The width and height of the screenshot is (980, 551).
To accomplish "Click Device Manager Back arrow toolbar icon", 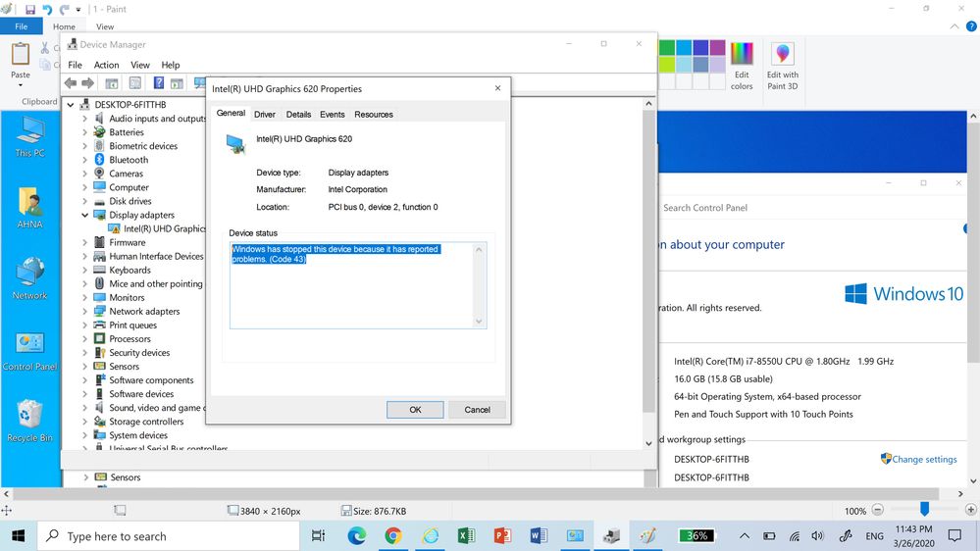I will (x=71, y=83).
